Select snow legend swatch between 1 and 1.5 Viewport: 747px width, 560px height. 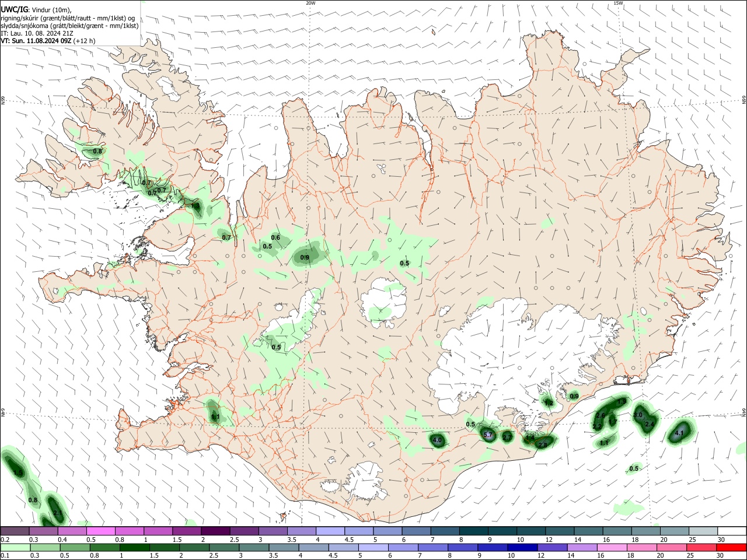tap(158, 531)
